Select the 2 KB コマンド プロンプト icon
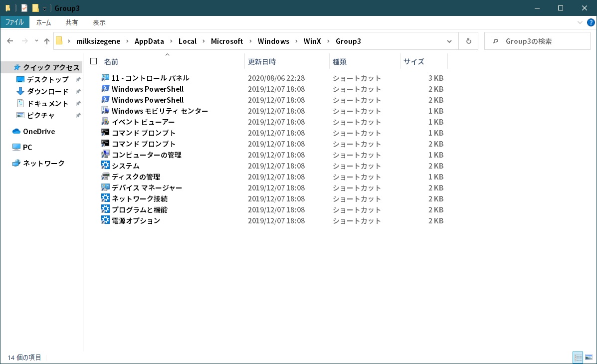The image size is (597, 364). tap(105, 144)
